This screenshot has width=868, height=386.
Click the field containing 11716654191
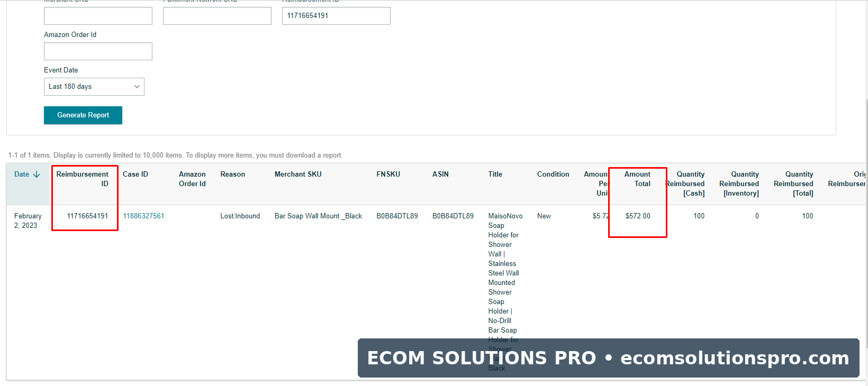pos(336,16)
